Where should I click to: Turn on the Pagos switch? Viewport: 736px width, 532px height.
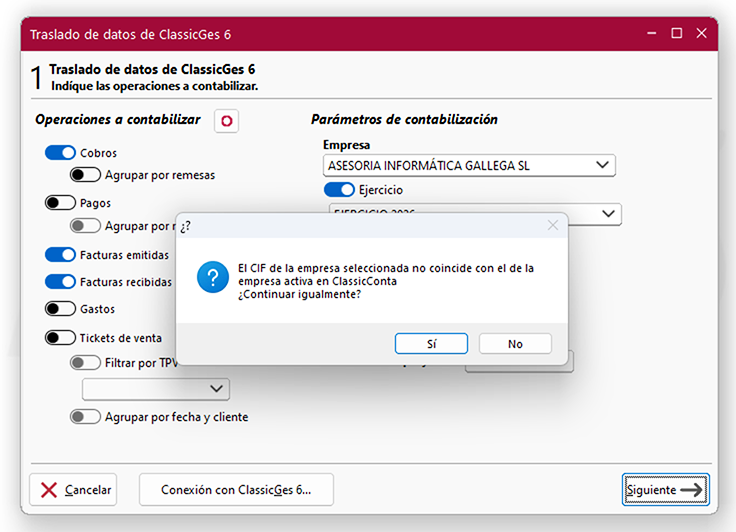(x=61, y=203)
